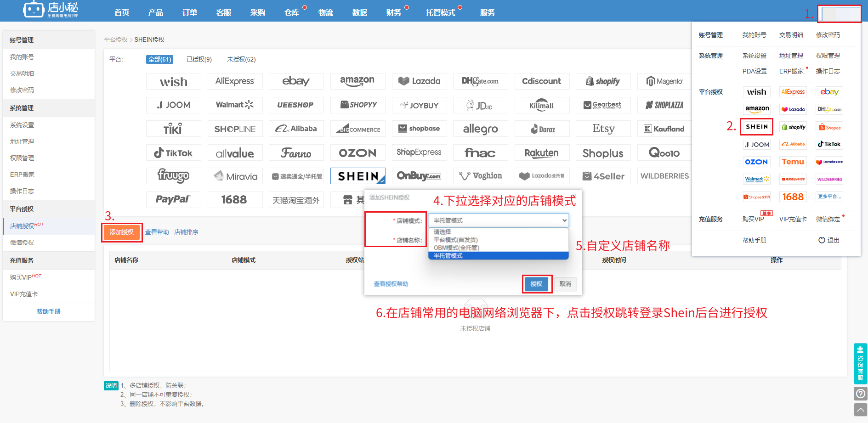Select the Kaufland platform tile
Image resolution: width=868 pixels, height=423 pixels.
tap(664, 129)
